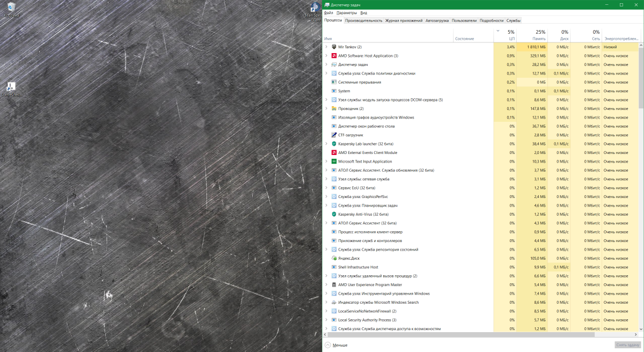Click the LocalServiceNoNetworkFirewall gear icon
Image resolution: width=644 pixels, height=352 pixels.
[334, 311]
